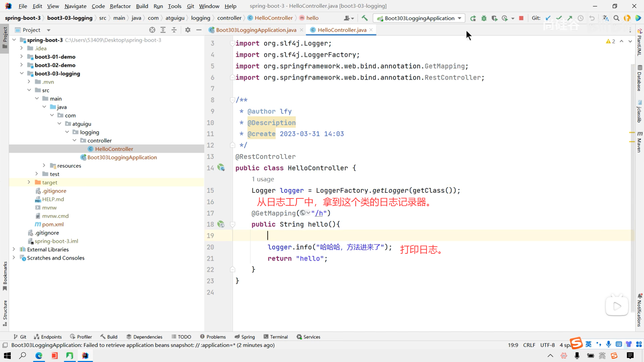Click the Git update project arrow
This screenshot has width=644, height=362.
(548, 18)
